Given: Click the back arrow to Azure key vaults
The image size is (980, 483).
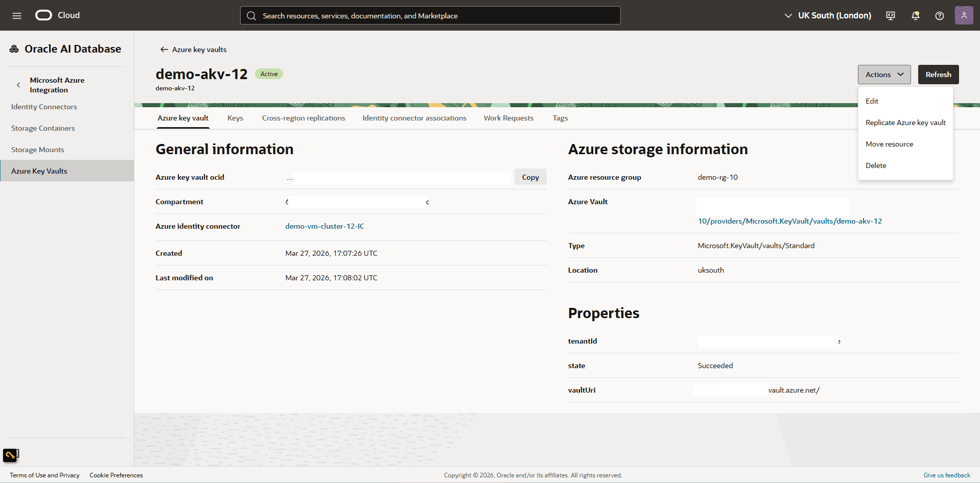Looking at the screenshot, I should coord(164,49).
